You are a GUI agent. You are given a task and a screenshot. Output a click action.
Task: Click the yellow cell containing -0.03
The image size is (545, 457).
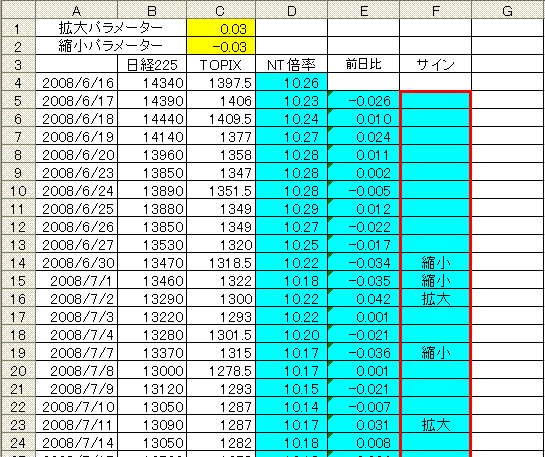pyautogui.click(x=221, y=46)
